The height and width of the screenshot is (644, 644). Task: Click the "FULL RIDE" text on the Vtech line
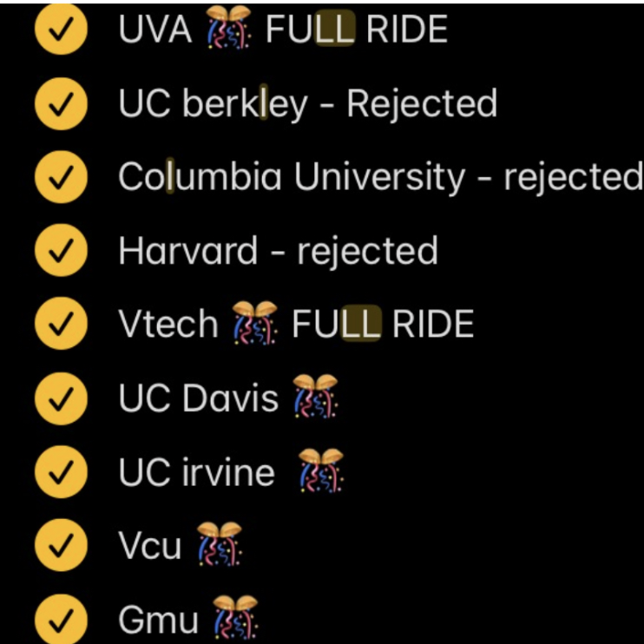(x=383, y=325)
